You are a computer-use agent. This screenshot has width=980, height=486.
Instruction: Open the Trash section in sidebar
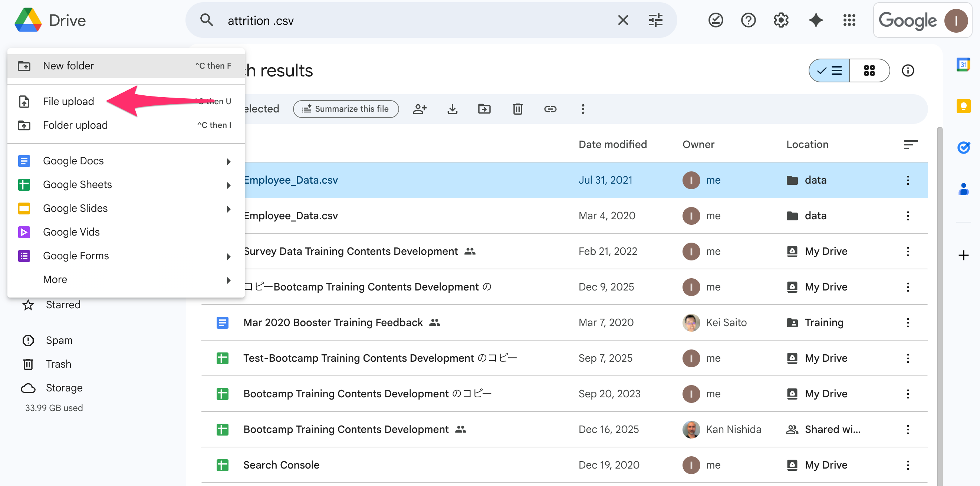(x=58, y=364)
